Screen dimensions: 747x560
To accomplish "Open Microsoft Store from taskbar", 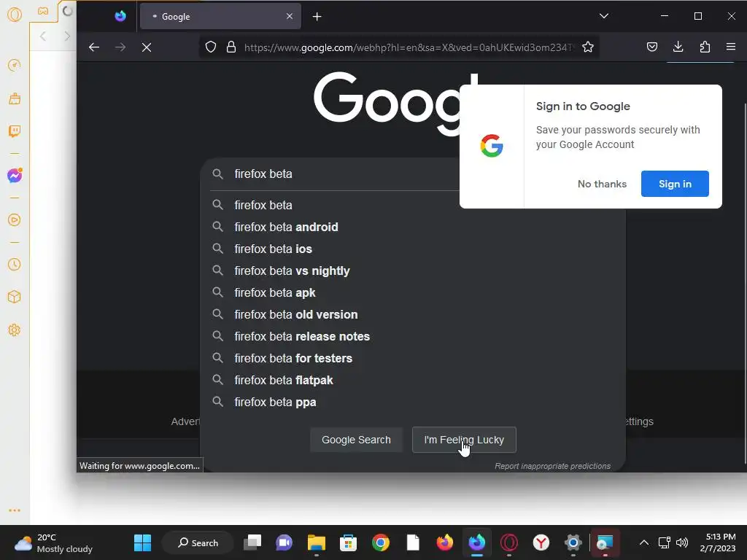I will (348, 542).
